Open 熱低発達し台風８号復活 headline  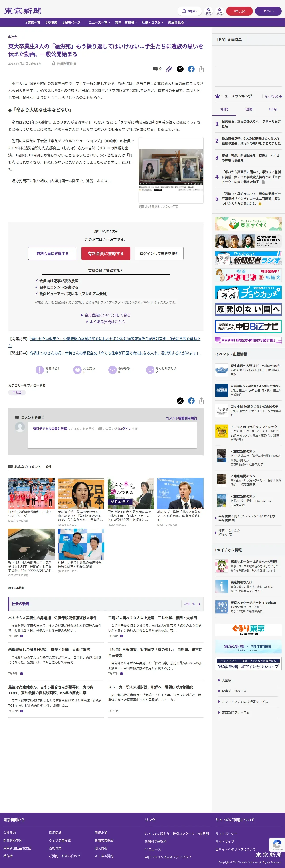pos(49,650)
